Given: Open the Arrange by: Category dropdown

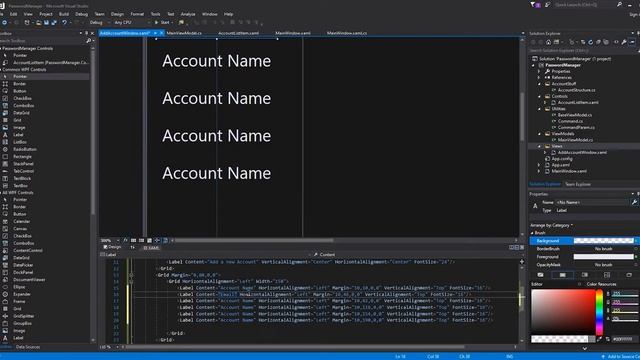Looking at the screenshot, I should click(x=551, y=225).
